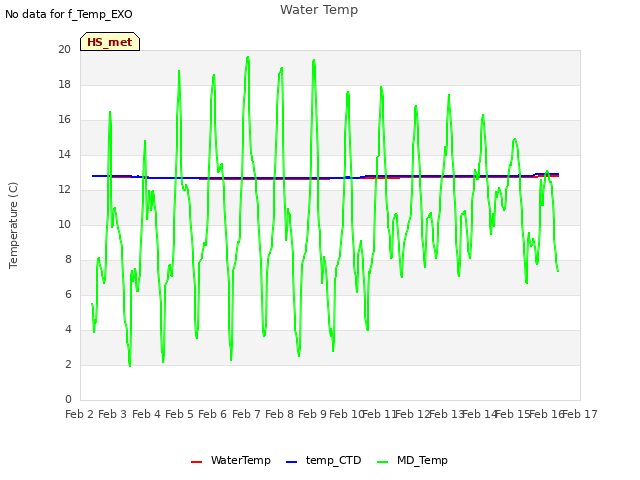Screen dimensions: 640x480
Task: Click the 'No data for f_Temp_EXO' message
Action: point(69,14)
